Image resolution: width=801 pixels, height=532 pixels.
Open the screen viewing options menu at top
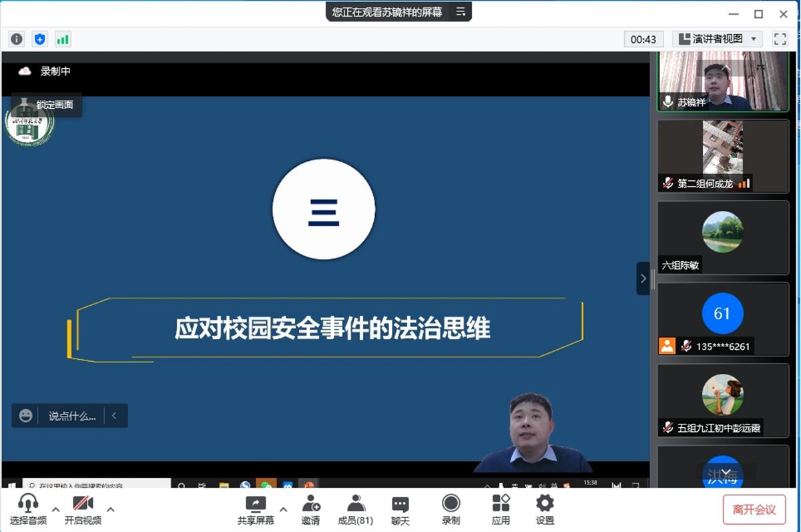tap(461, 12)
